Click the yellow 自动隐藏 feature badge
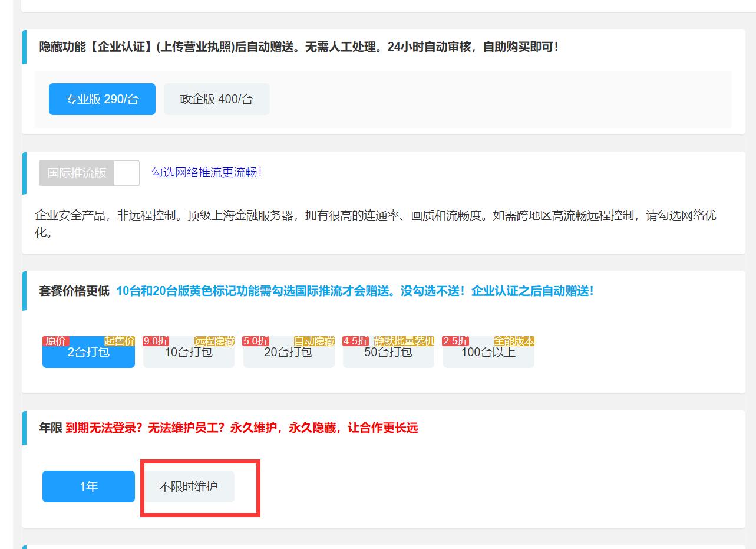The width and height of the screenshot is (756, 549). point(314,341)
